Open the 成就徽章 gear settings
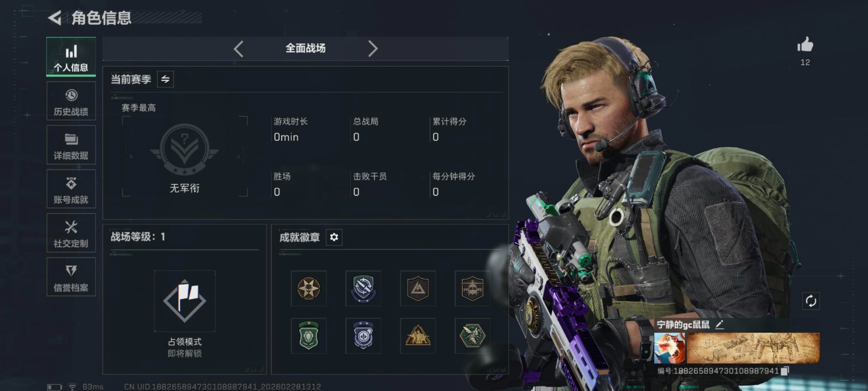The image size is (868, 391). (334, 237)
